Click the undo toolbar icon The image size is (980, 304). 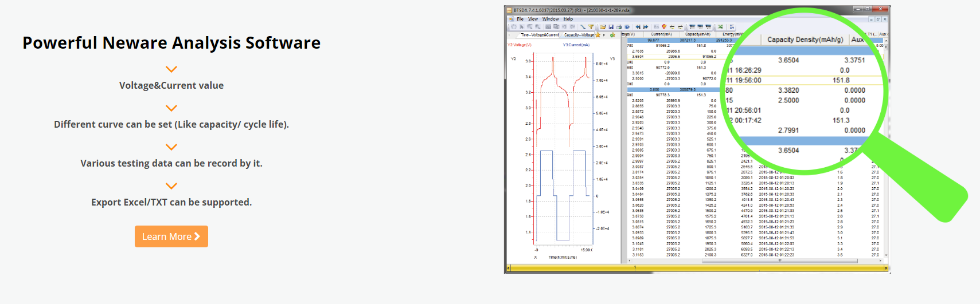pos(564,27)
